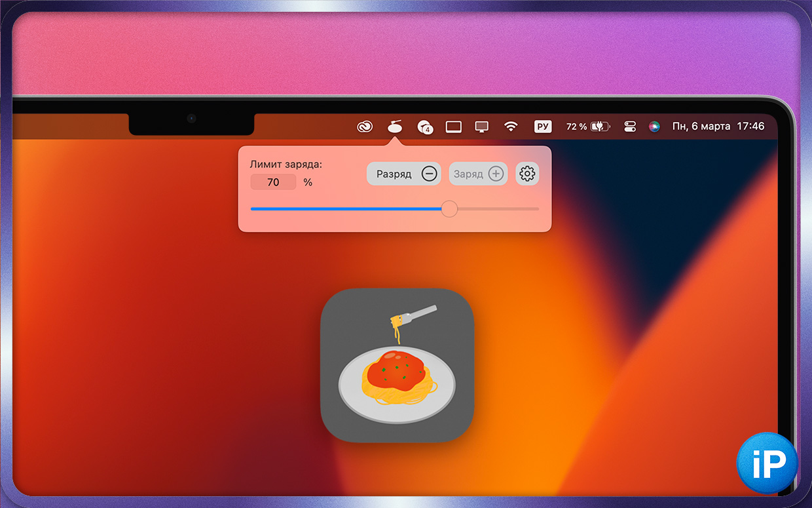This screenshot has width=812, height=508.
Task: Open the gear settings button
Action: 527,174
